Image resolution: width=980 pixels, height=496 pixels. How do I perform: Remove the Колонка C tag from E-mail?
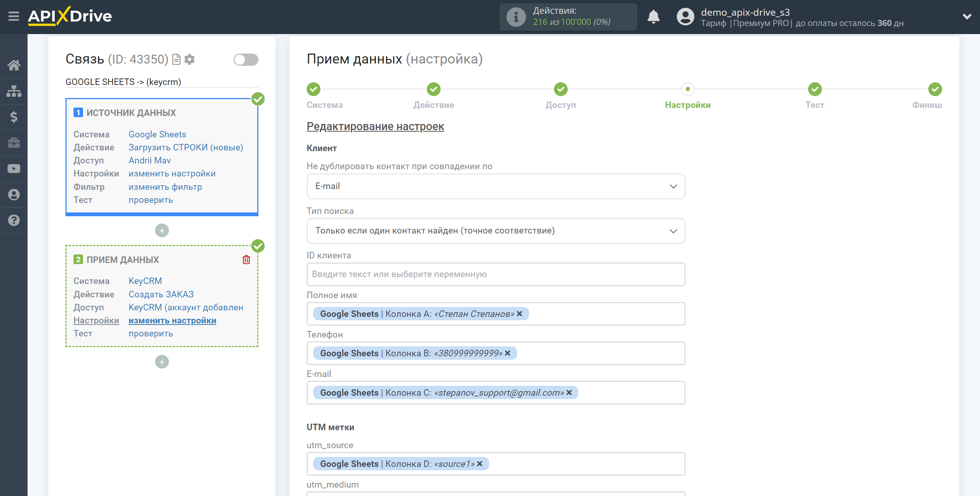point(569,393)
